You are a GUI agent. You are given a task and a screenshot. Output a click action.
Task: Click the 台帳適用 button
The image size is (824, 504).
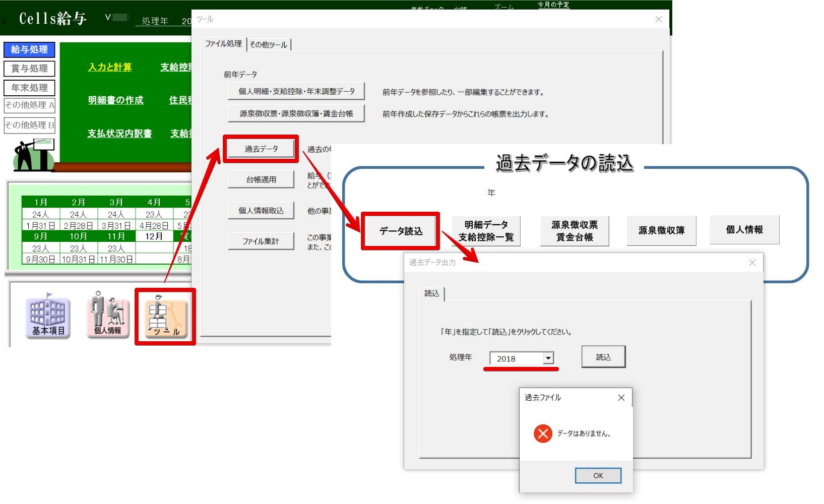(x=261, y=179)
